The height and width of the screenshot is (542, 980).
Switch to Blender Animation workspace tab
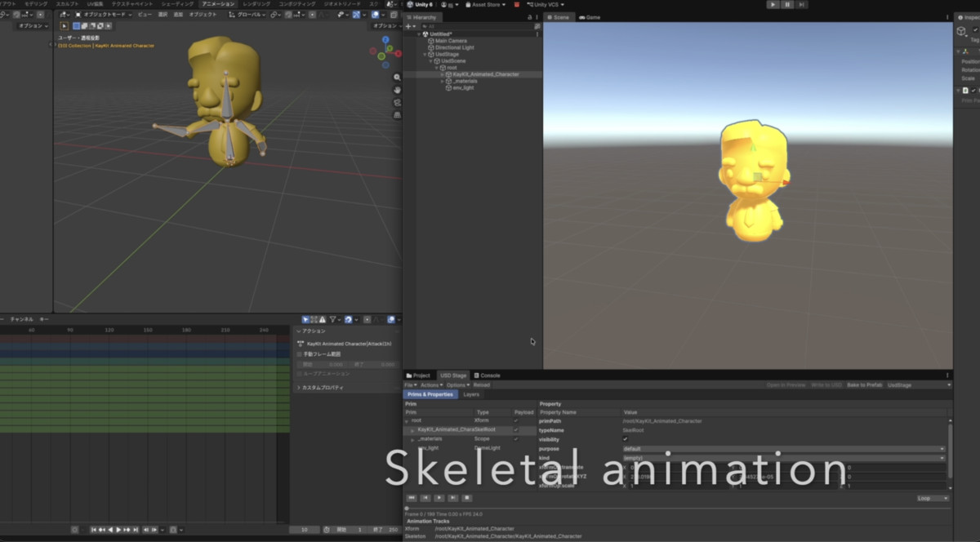(x=218, y=4)
